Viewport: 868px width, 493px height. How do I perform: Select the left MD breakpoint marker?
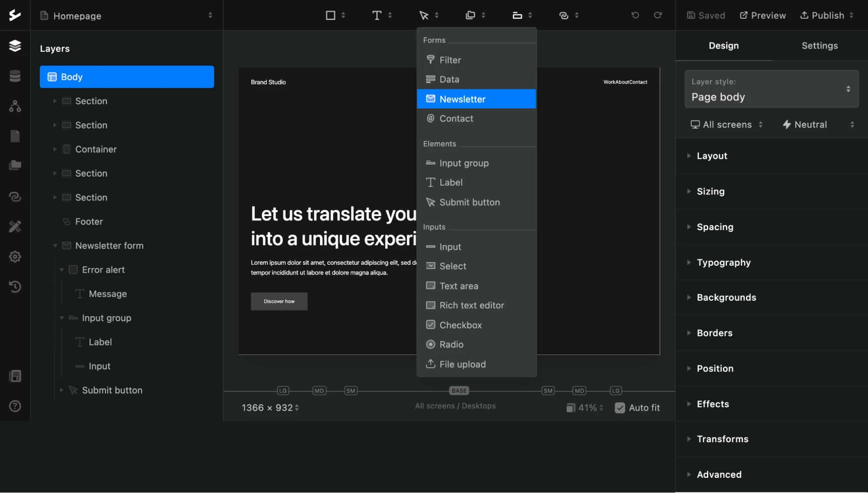pos(319,391)
